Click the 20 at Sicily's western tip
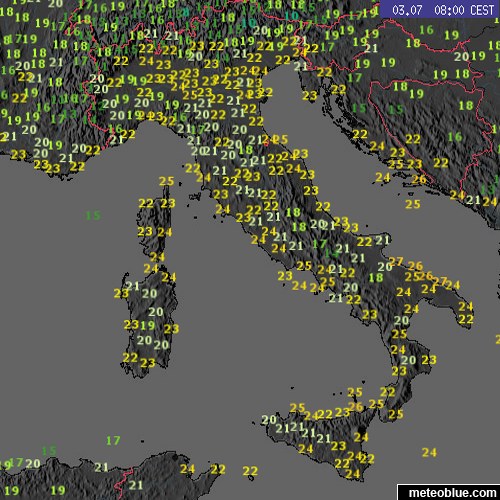The width and height of the screenshot is (500, 500). [269, 419]
